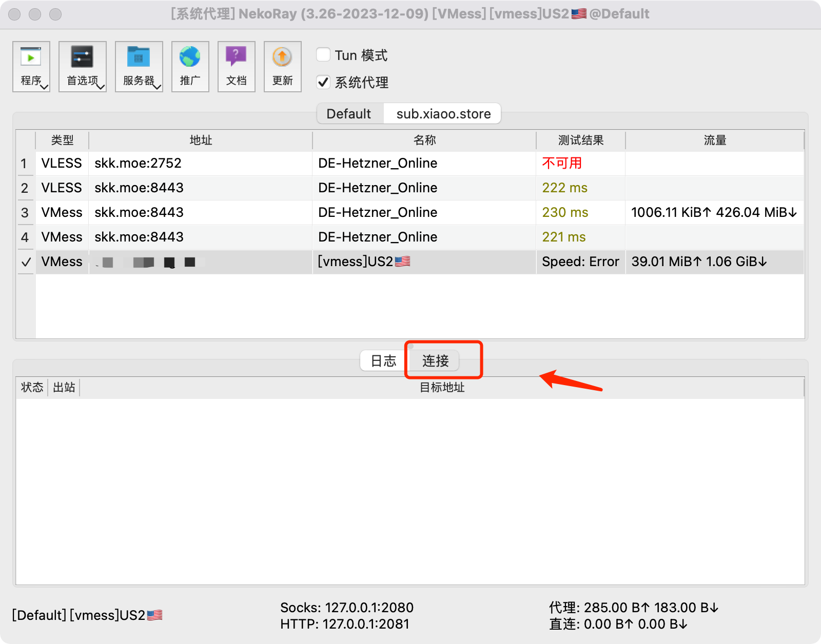Sort by the 名称 column header
Image resolution: width=821 pixels, height=644 pixels.
click(424, 140)
